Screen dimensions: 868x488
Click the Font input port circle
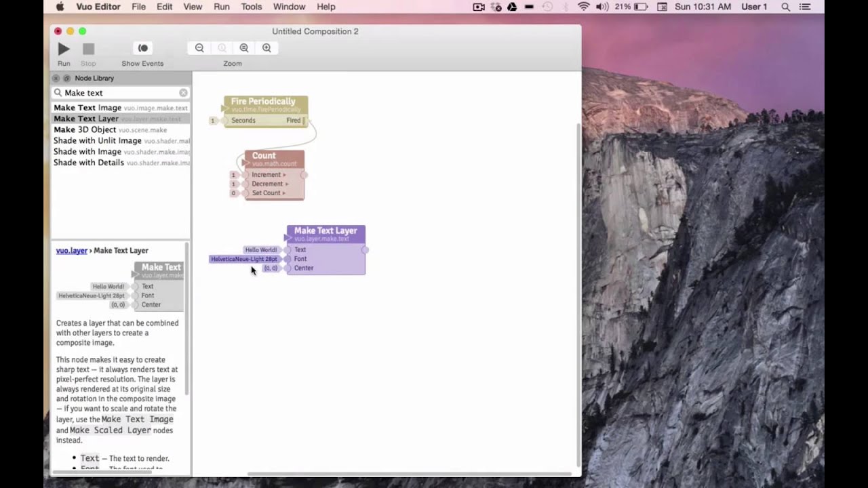pos(288,259)
